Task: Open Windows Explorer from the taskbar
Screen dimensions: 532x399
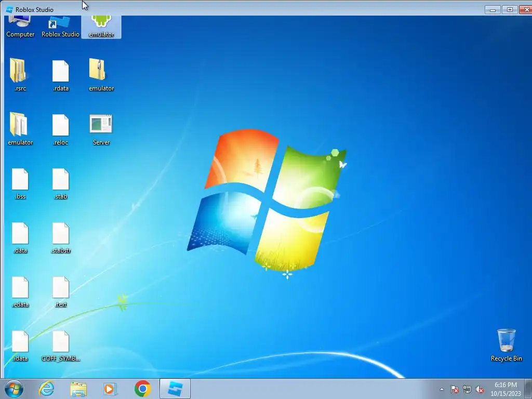Action: (x=78, y=389)
